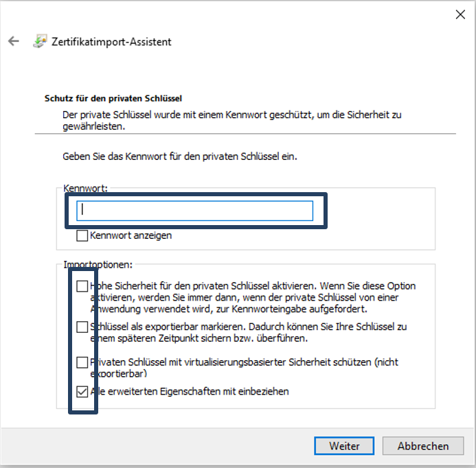The image size is (476, 468).
Task: Click the (nicht exportierbar) option text
Action: (x=118, y=374)
